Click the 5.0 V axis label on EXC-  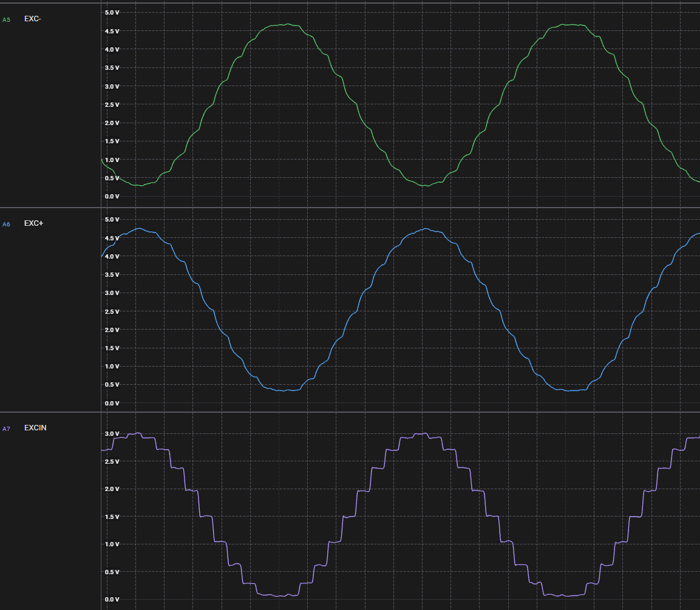111,12
